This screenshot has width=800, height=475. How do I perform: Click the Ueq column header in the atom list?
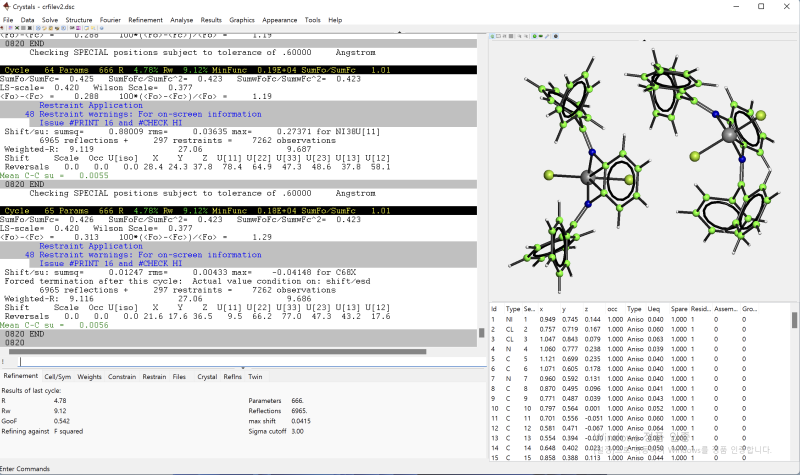[654, 310]
